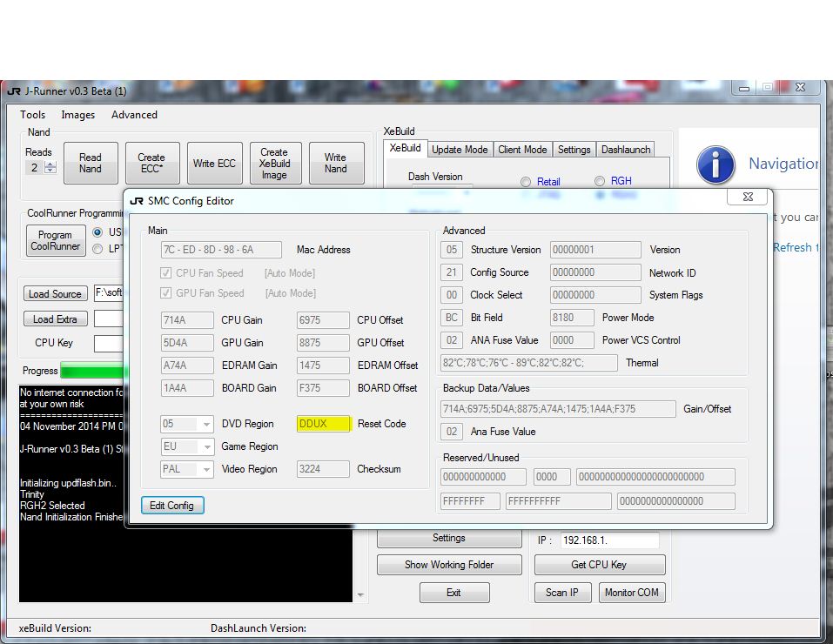Click the Scan IP button
Image resolution: width=833 pixels, height=644 pixels.
pos(562,593)
